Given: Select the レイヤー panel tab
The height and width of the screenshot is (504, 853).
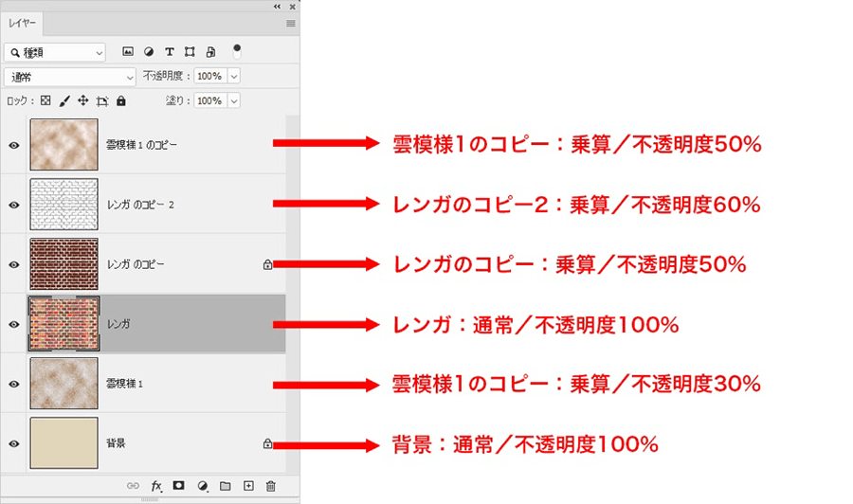Looking at the screenshot, I should click(x=22, y=24).
